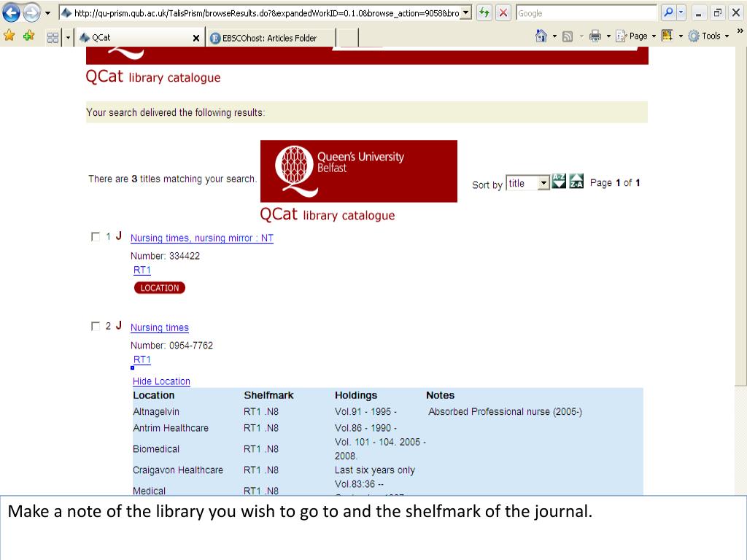Click 'Absorbed Professional nurse (2005-)' note
747x560 pixels.
(505, 412)
